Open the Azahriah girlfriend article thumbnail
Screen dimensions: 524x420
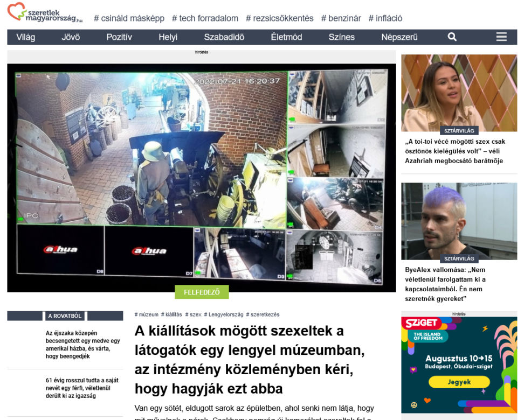click(x=459, y=93)
